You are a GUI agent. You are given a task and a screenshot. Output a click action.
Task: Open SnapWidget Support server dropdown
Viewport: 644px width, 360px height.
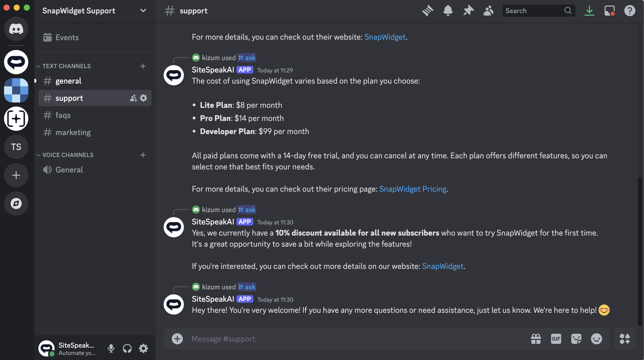(143, 11)
